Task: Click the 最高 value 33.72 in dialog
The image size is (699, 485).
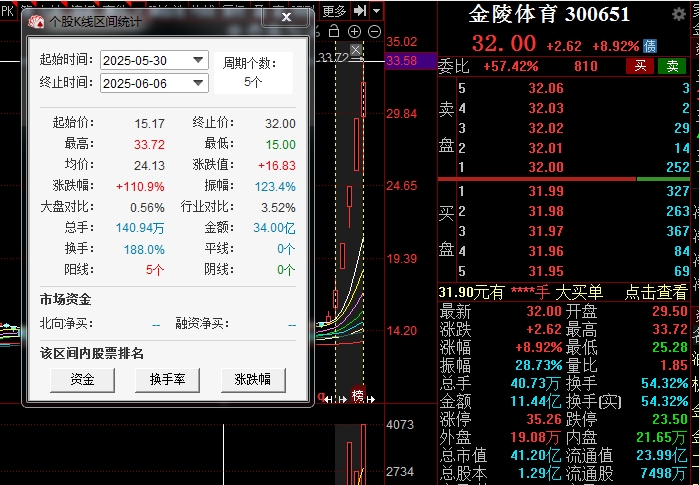Action: [x=149, y=144]
